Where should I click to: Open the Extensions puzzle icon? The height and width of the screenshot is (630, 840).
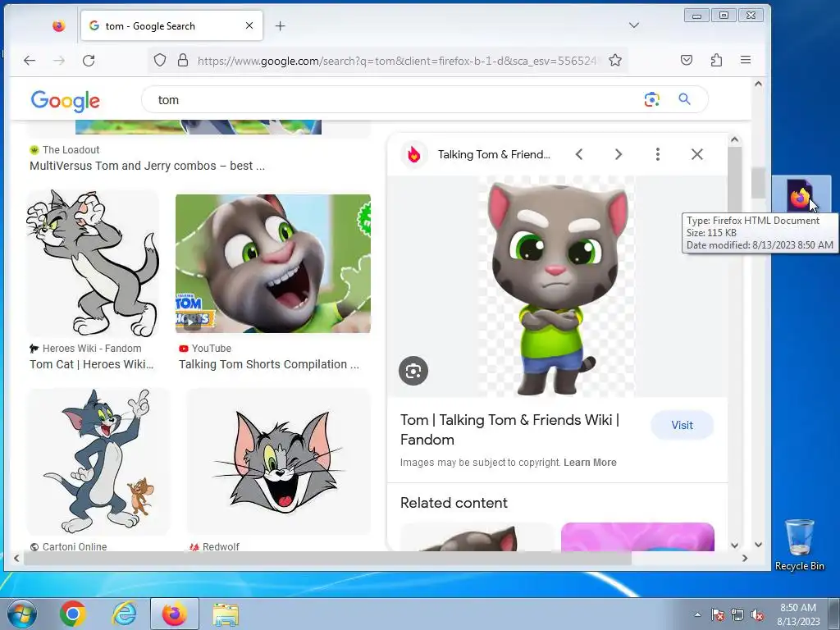pyautogui.click(x=716, y=60)
